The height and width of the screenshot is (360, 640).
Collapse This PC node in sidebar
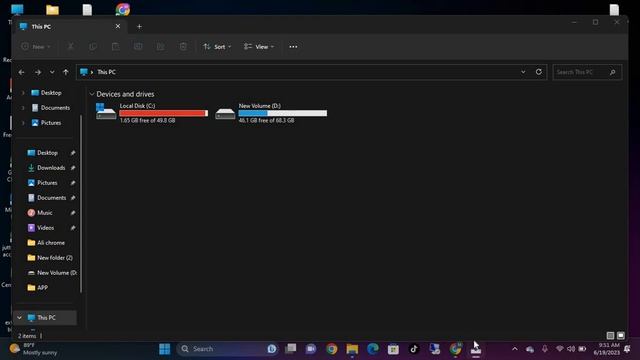click(x=19, y=318)
